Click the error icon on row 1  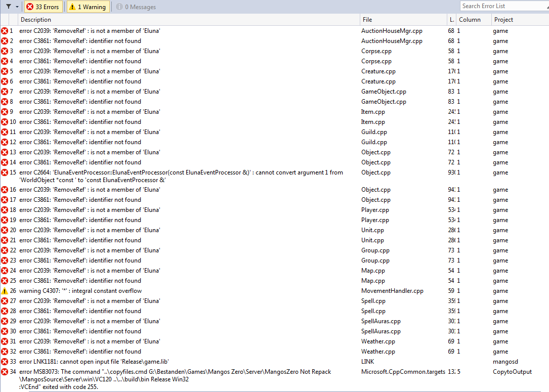click(x=5, y=31)
